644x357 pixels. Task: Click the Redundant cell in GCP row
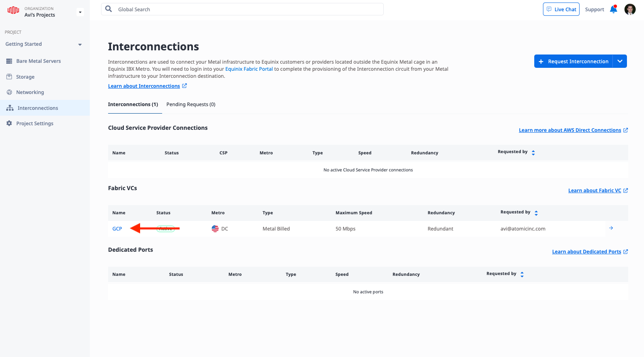point(440,229)
